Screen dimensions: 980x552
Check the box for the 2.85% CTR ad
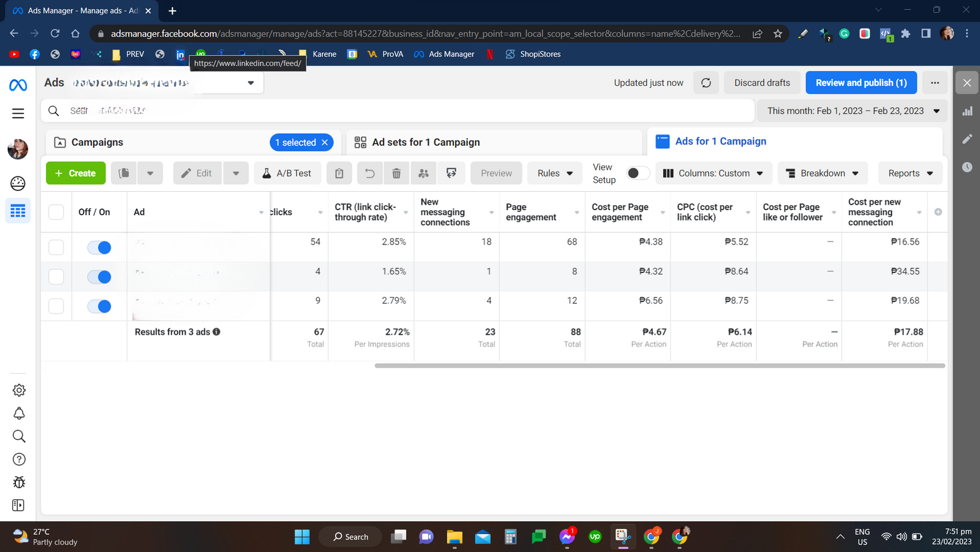(x=56, y=247)
